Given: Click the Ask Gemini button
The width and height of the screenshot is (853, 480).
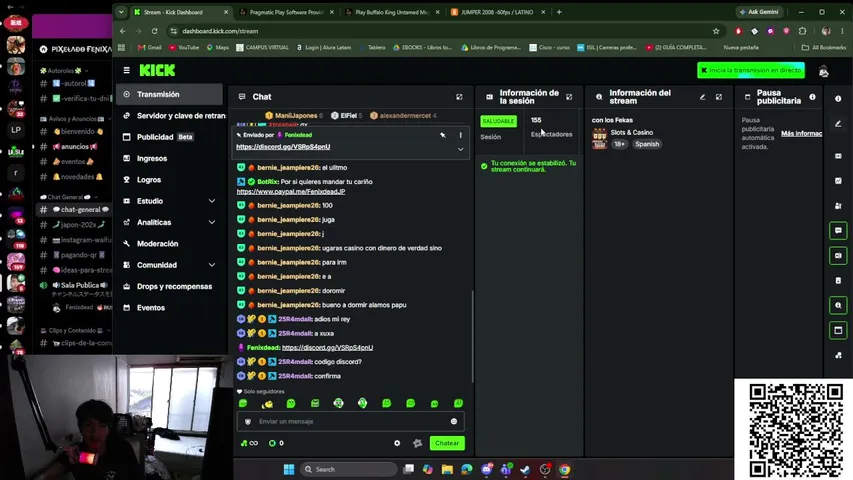Looking at the screenshot, I should (x=759, y=12).
